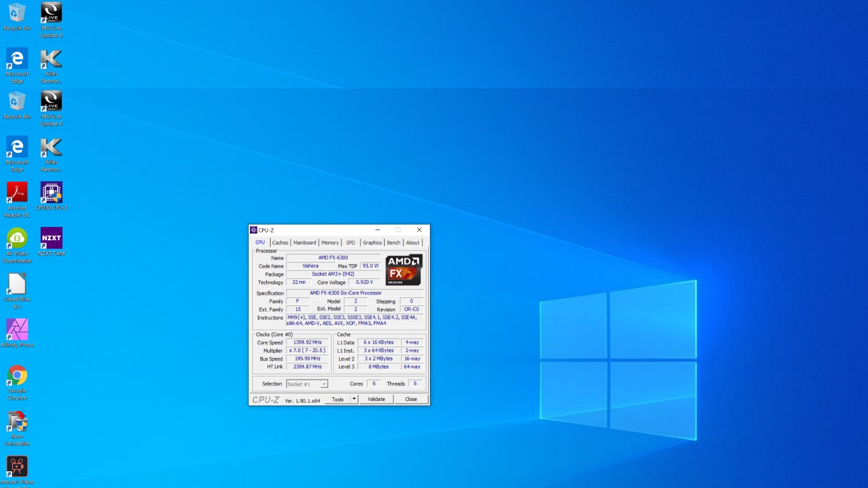Click the processor Name field AMD FX-6300

pyautogui.click(x=333, y=258)
